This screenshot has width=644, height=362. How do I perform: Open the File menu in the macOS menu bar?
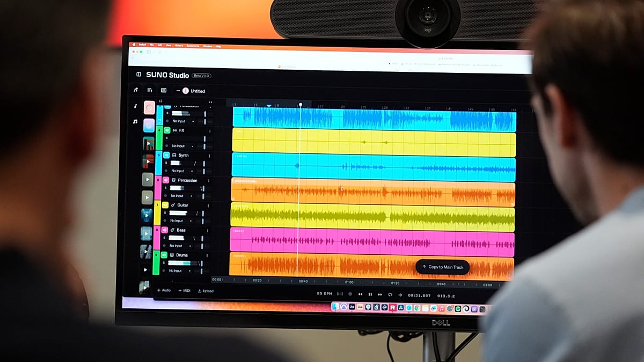(152, 45)
